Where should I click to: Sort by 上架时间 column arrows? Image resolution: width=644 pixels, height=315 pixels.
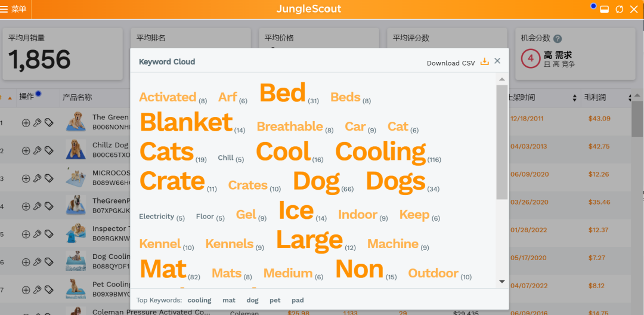point(575,98)
